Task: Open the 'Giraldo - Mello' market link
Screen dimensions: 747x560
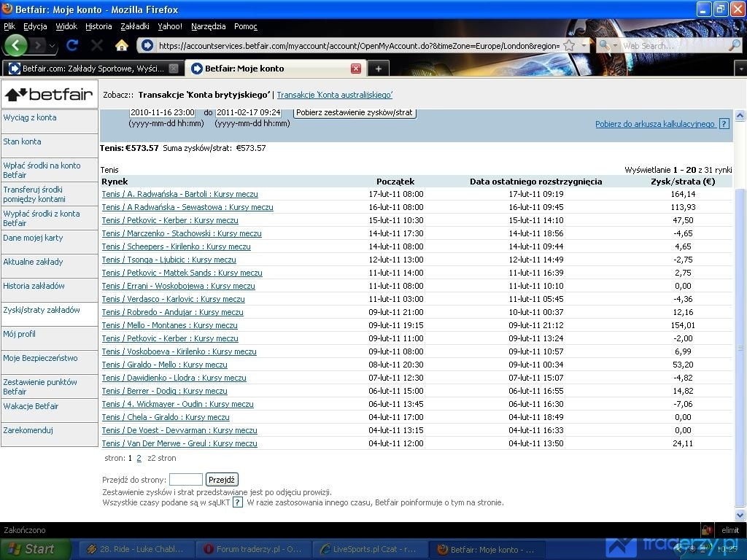Action: [x=164, y=365]
